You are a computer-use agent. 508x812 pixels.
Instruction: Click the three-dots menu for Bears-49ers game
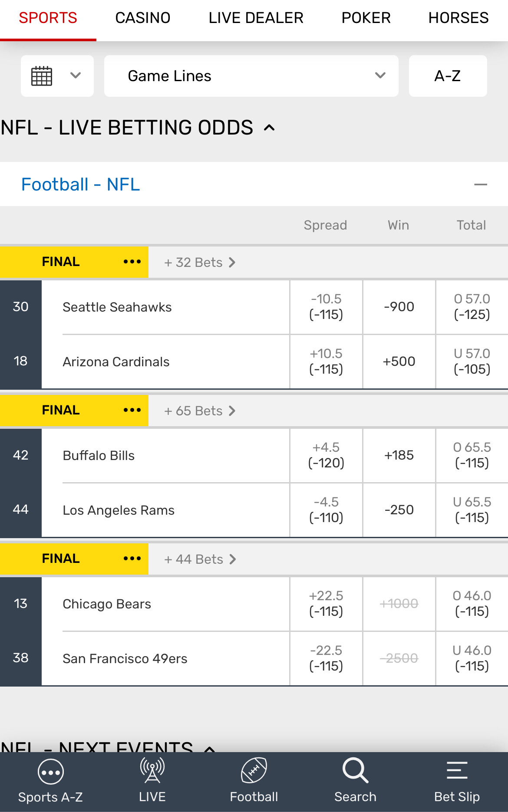click(132, 559)
